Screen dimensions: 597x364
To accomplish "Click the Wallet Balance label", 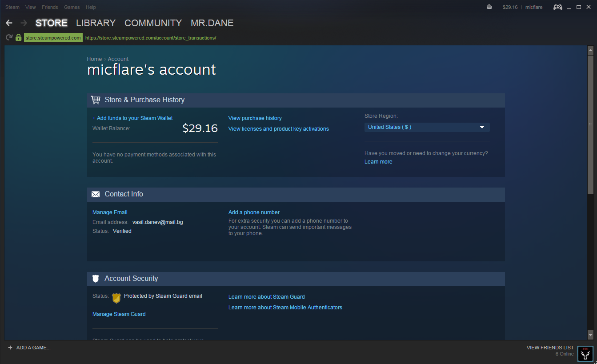I will (x=111, y=128).
